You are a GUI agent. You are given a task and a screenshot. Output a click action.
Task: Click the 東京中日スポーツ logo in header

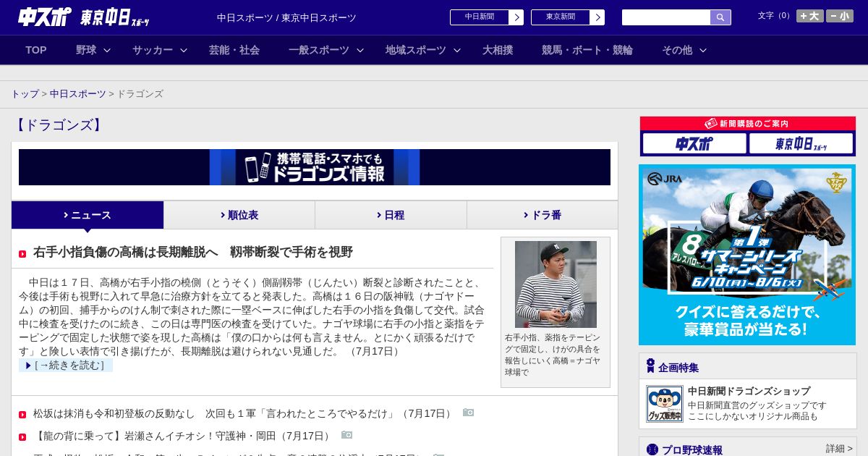[114, 17]
